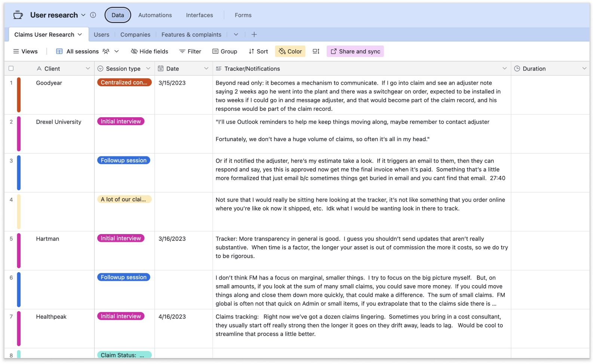594x364 pixels.
Task: Open the base info icon
Action: [93, 15]
